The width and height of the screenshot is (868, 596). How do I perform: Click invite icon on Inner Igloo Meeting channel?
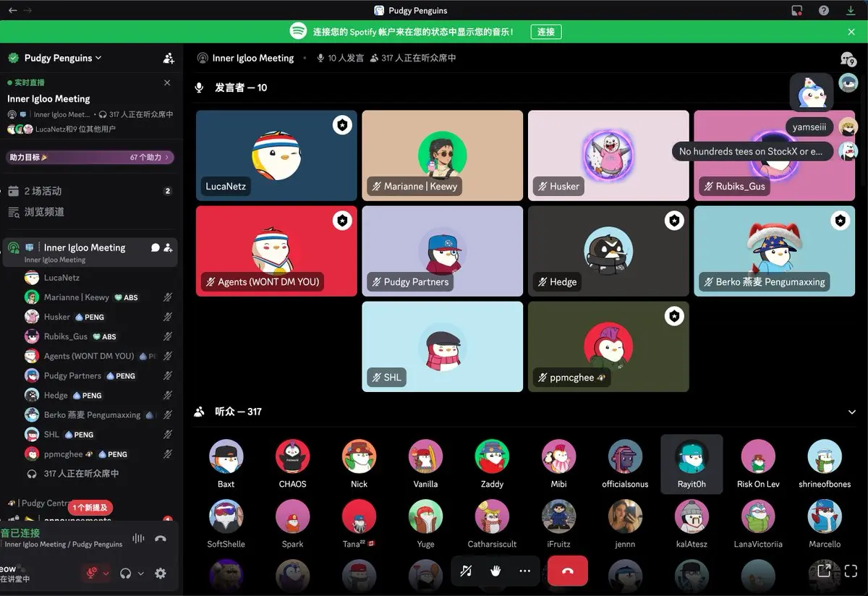(x=168, y=247)
